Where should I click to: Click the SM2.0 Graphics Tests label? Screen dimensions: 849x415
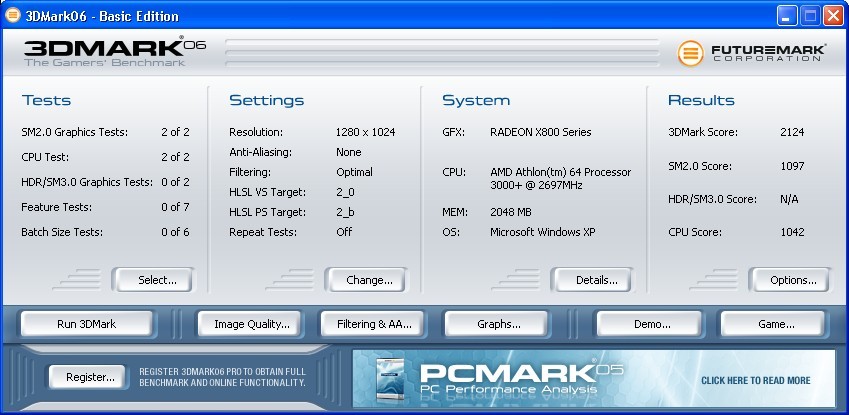pyautogui.click(x=75, y=132)
